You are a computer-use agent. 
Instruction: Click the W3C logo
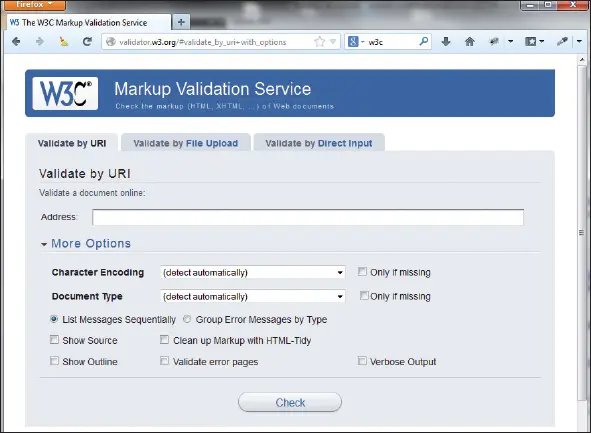coord(65,93)
